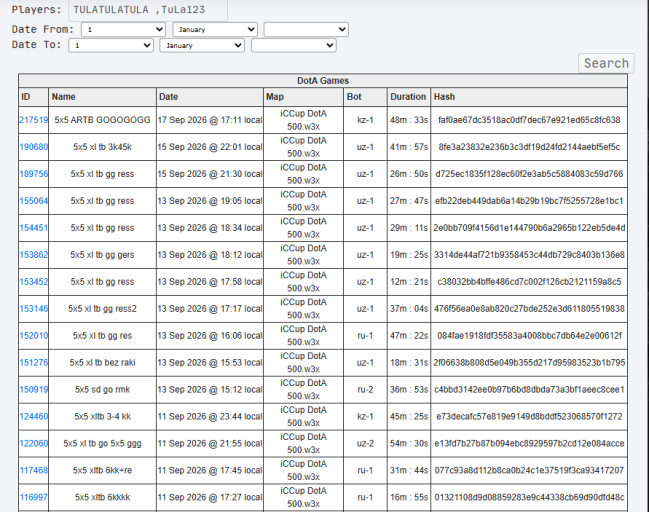The width and height of the screenshot is (649, 512).
Task: Open game ID 151276 link
Action: coord(34,363)
